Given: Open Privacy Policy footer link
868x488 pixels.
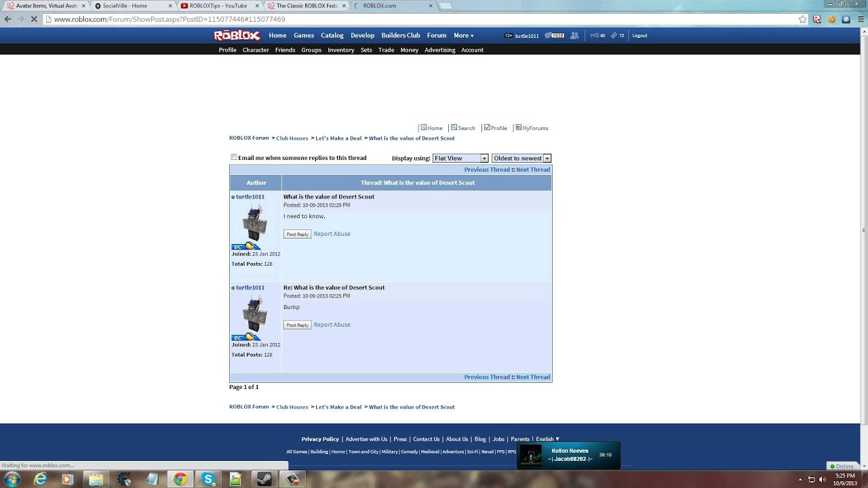Looking at the screenshot, I should [x=320, y=439].
